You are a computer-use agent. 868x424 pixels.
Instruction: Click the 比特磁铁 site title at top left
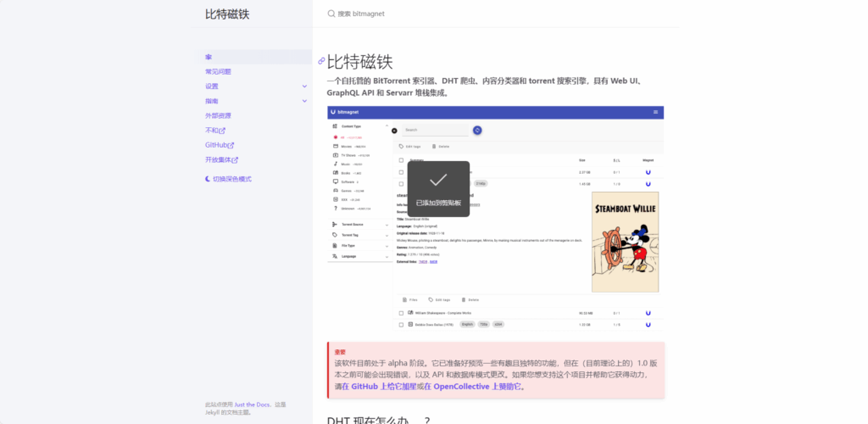tap(227, 14)
